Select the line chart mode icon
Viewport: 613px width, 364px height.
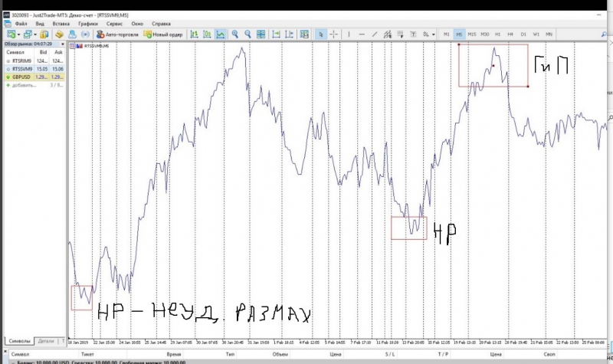tap(221, 34)
